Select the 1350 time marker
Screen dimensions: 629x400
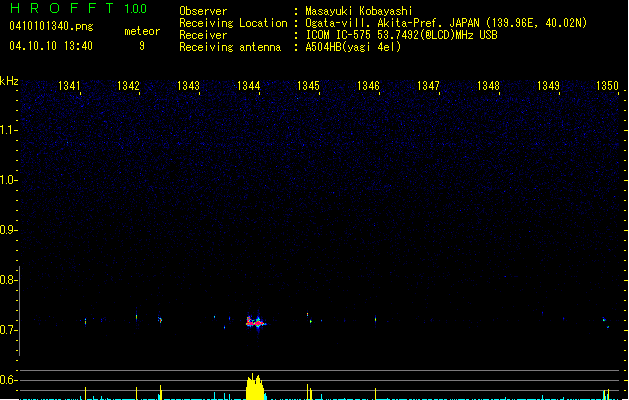pos(607,86)
